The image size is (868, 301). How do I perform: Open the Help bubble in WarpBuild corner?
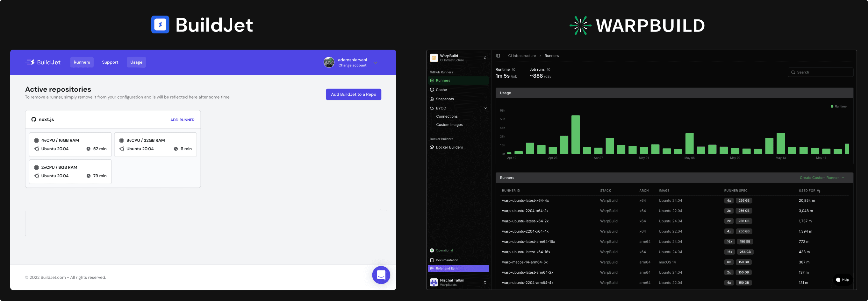click(843, 280)
